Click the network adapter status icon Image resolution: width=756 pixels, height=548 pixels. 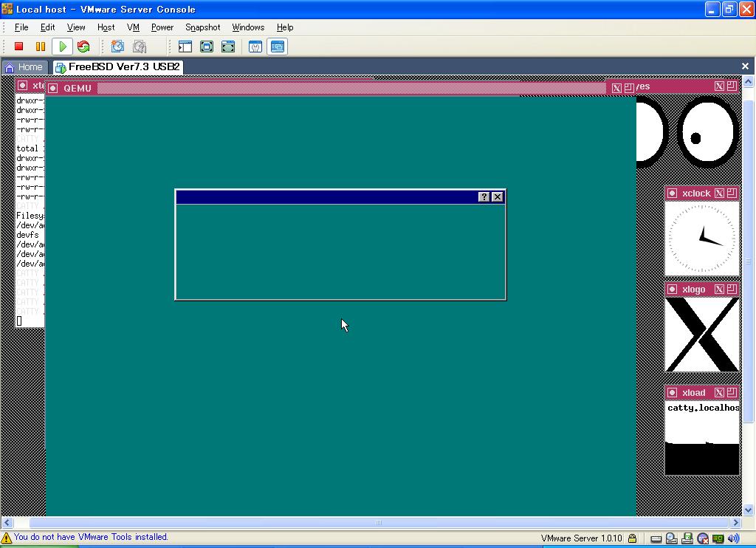point(718,538)
